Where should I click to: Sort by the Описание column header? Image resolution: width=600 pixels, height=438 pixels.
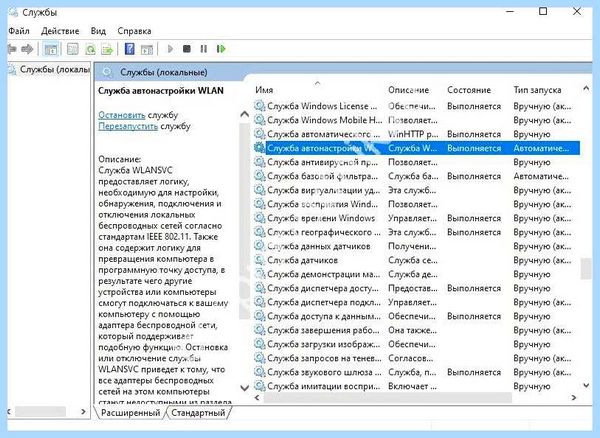408,90
